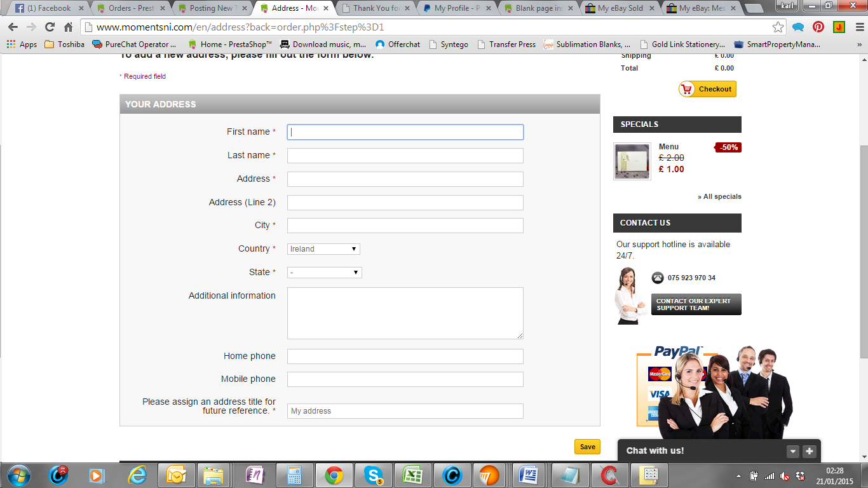
Task: Show hidden tray icons arrow
Action: [738, 475]
